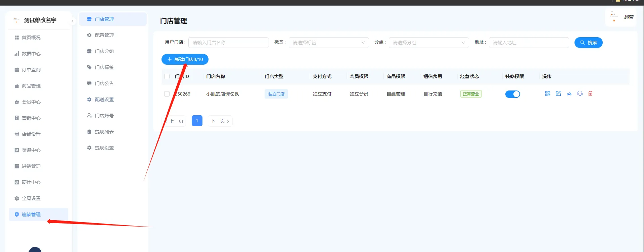Image resolution: width=644 pixels, height=252 pixels.
Task: Click the 自建管理 cell
Action: click(x=396, y=94)
